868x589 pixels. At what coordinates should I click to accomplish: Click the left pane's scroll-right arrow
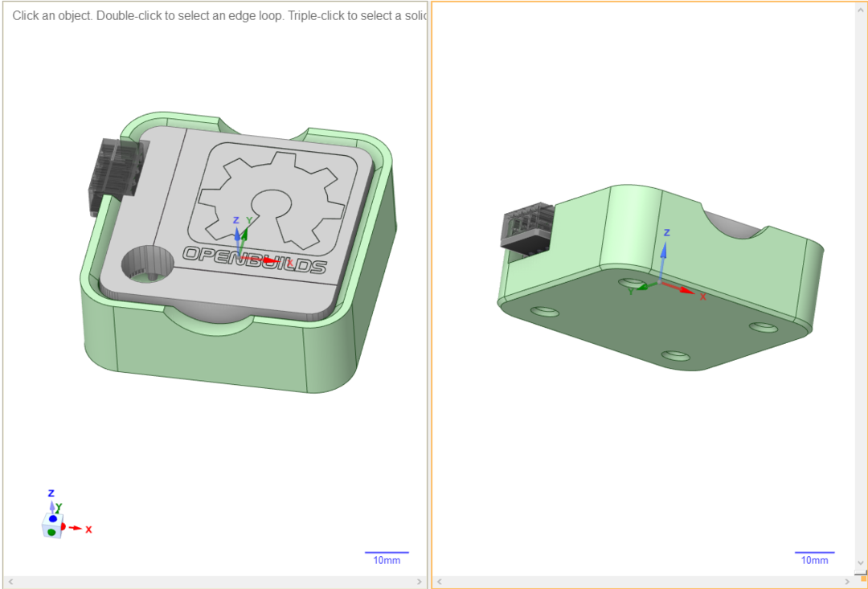pos(421,581)
